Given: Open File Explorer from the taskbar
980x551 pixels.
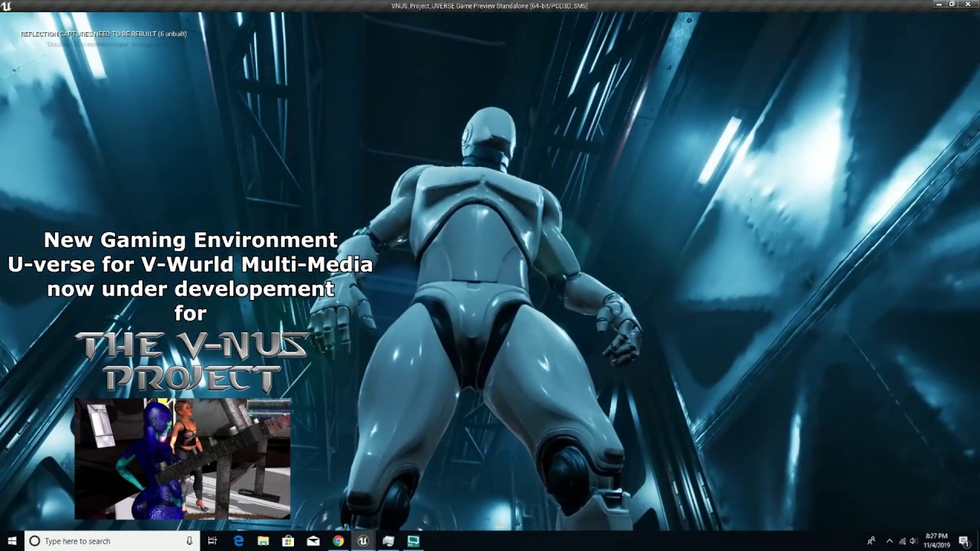Looking at the screenshot, I should pyautogui.click(x=263, y=541).
